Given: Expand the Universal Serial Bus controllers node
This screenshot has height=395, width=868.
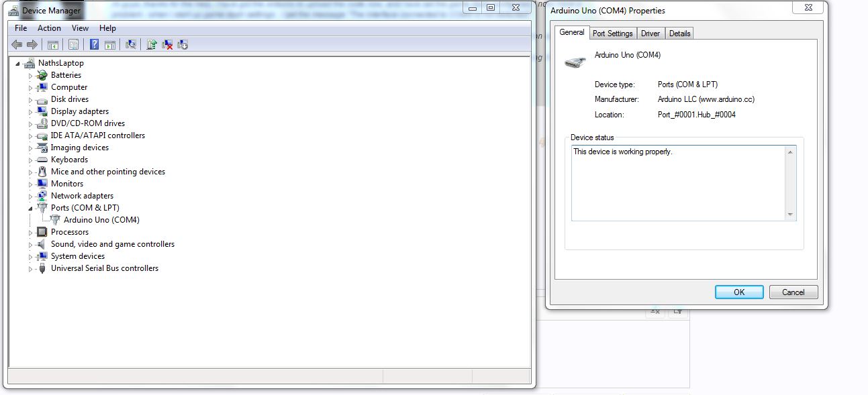Looking at the screenshot, I should click(30, 268).
